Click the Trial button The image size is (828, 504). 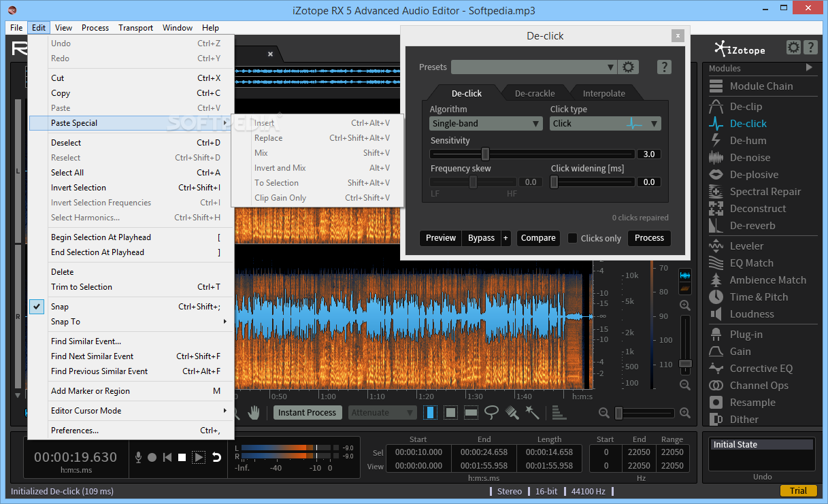coord(799,491)
